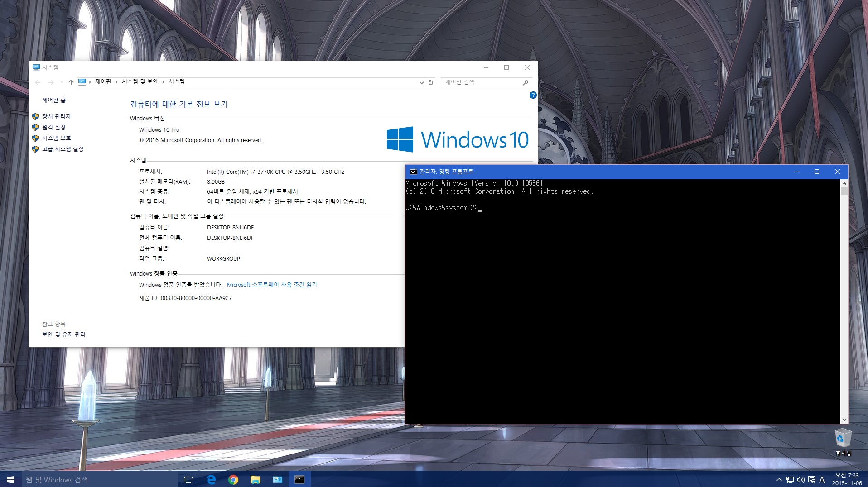Open 원격 설정 link
Image resolution: width=868 pixels, height=487 pixels.
(x=54, y=127)
